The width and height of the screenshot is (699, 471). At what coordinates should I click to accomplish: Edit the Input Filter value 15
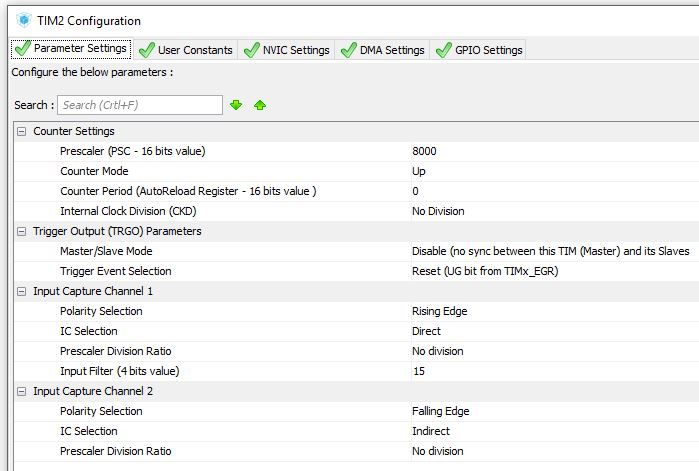552,371
